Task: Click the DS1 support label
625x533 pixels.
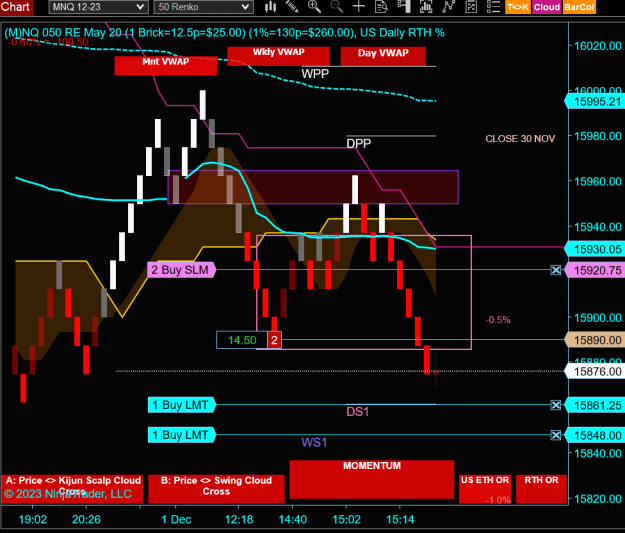Action: click(358, 412)
